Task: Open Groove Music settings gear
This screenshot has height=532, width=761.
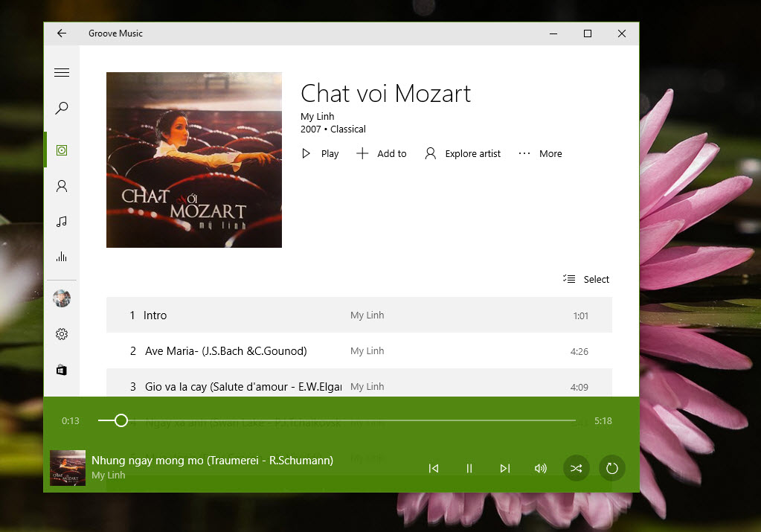Action: pos(62,334)
